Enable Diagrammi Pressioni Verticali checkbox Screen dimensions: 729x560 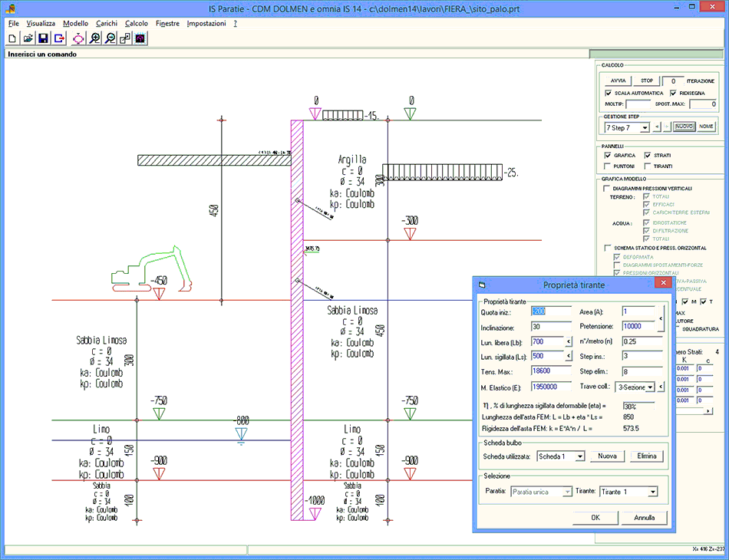pyautogui.click(x=607, y=188)
